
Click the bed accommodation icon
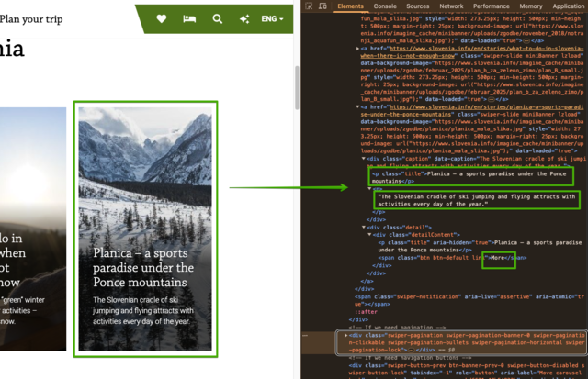(x=189, y=18)
